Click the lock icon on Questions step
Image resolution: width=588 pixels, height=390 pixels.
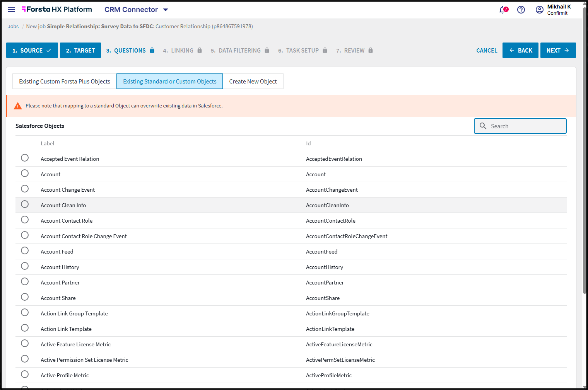tap(152, 50)
